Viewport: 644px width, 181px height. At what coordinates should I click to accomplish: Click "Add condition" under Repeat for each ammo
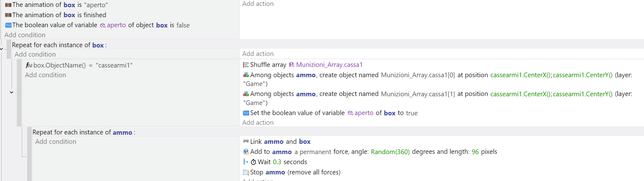click(x=56, y=142)
